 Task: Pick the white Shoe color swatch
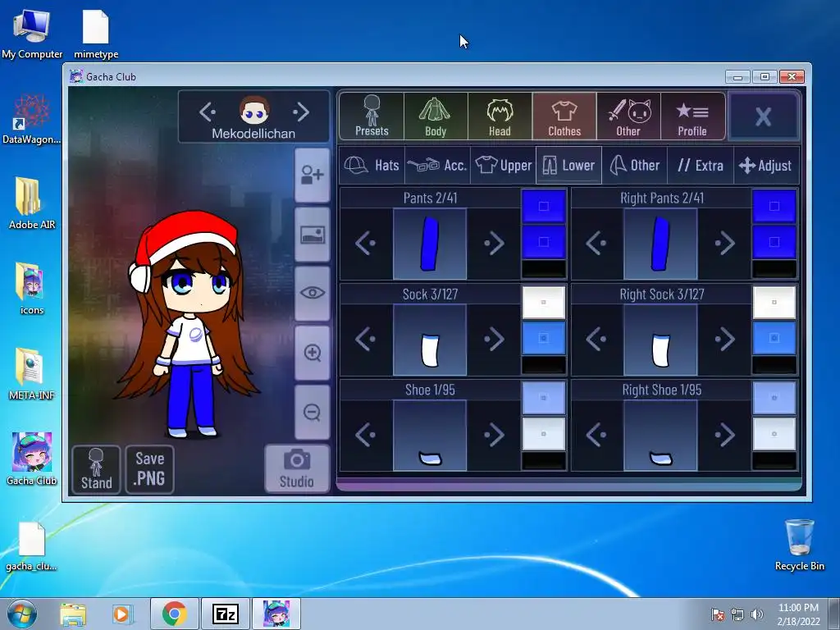pos(543,434)
